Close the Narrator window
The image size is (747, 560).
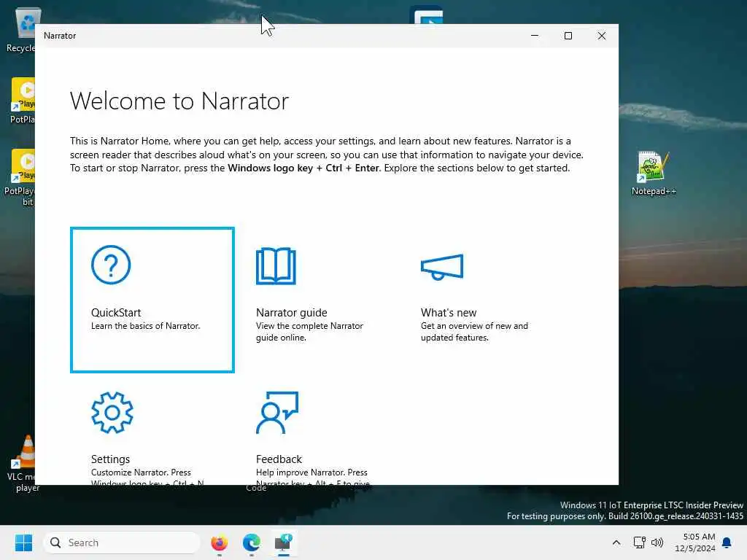[x=602, y=36]
